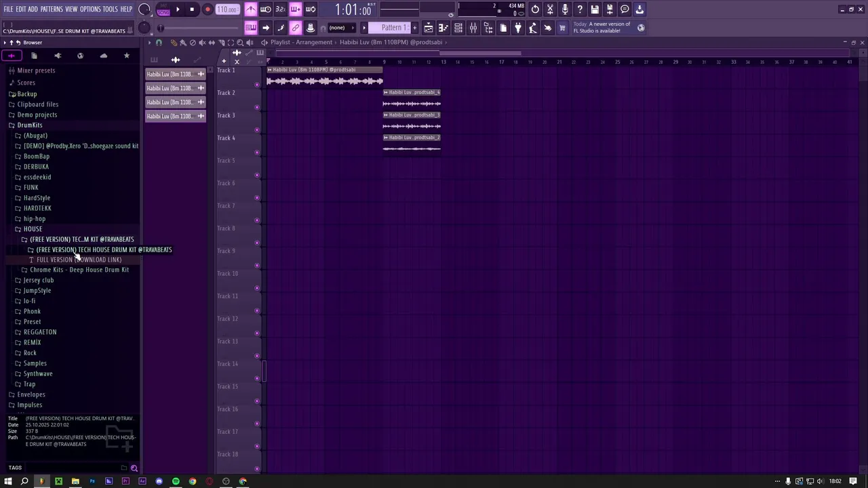
Task: Open Chrome Kits - Deep House Drum Kit folder
Action: point(79,270)
